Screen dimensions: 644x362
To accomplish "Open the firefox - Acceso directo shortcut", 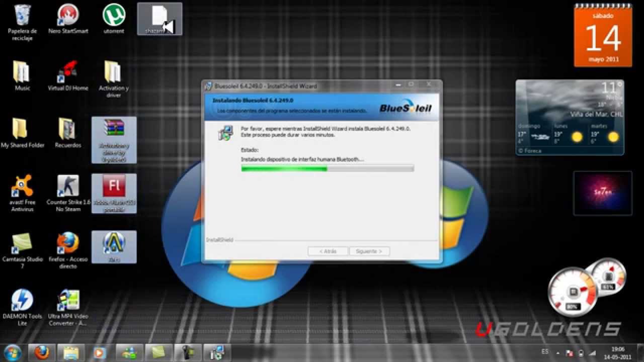I will point(68,250).
